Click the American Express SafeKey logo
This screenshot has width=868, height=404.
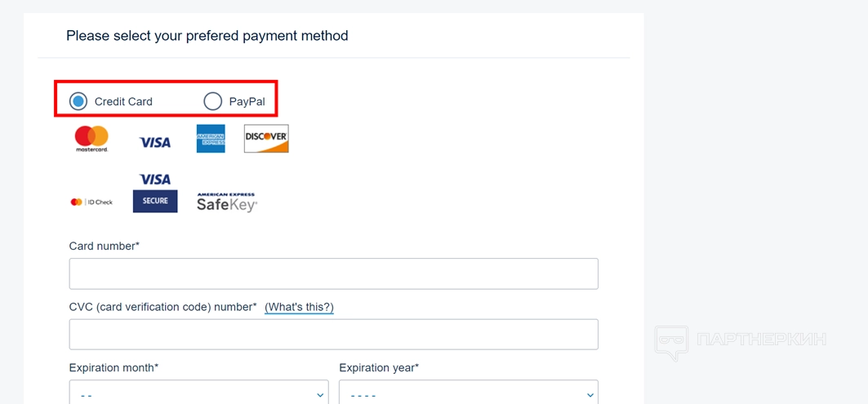point(227,202)
